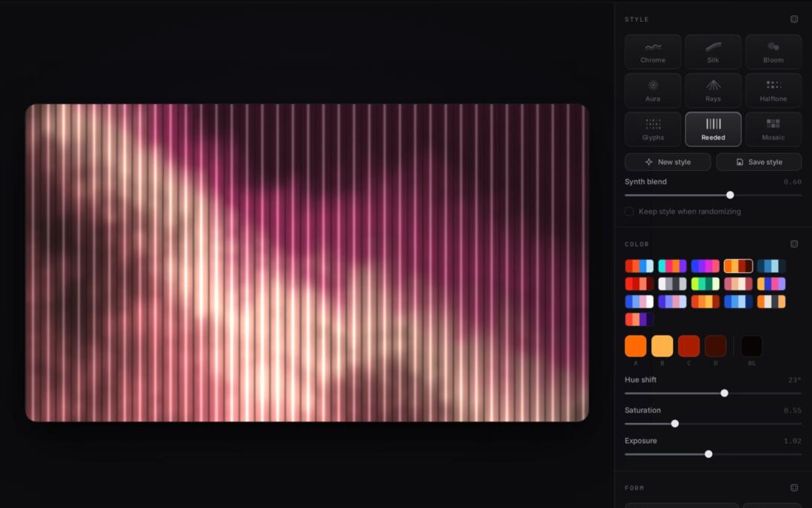Image resolution: width=812 pixels, height=508 pixels.
Task: Choose the indigo-periwinkle-pink palette preset
Action: coord(672,301)
